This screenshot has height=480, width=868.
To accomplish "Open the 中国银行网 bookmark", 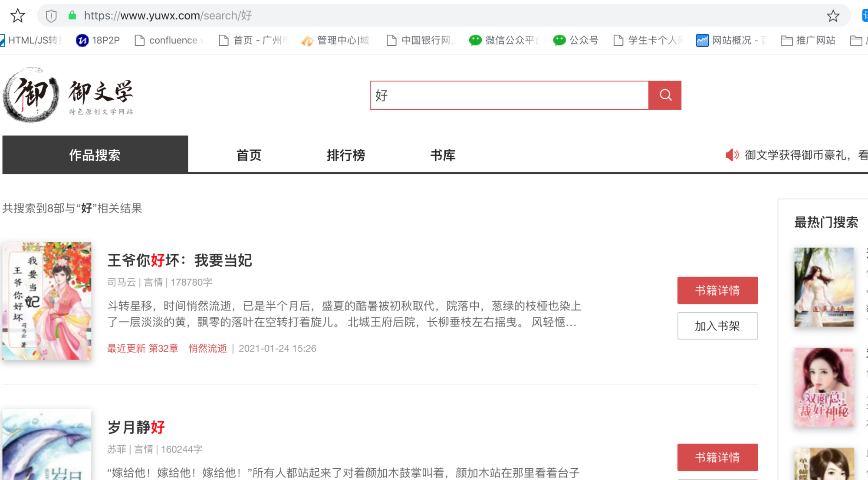I will [x=421, y=40].
